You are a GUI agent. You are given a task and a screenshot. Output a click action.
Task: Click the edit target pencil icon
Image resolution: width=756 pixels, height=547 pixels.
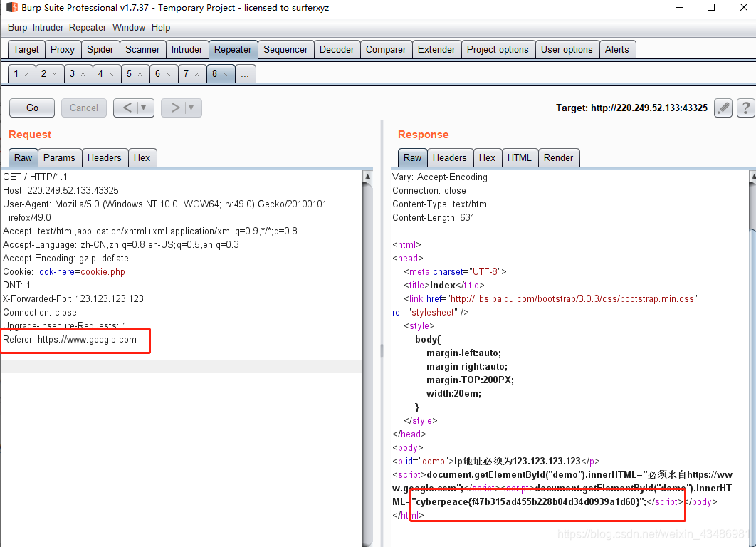click(x=723, y=108)
